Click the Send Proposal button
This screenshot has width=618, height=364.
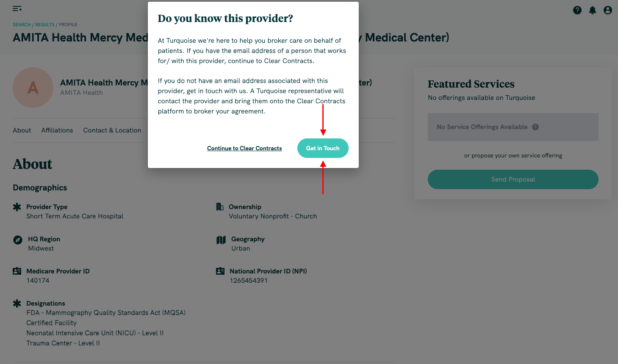coord(513,179)
